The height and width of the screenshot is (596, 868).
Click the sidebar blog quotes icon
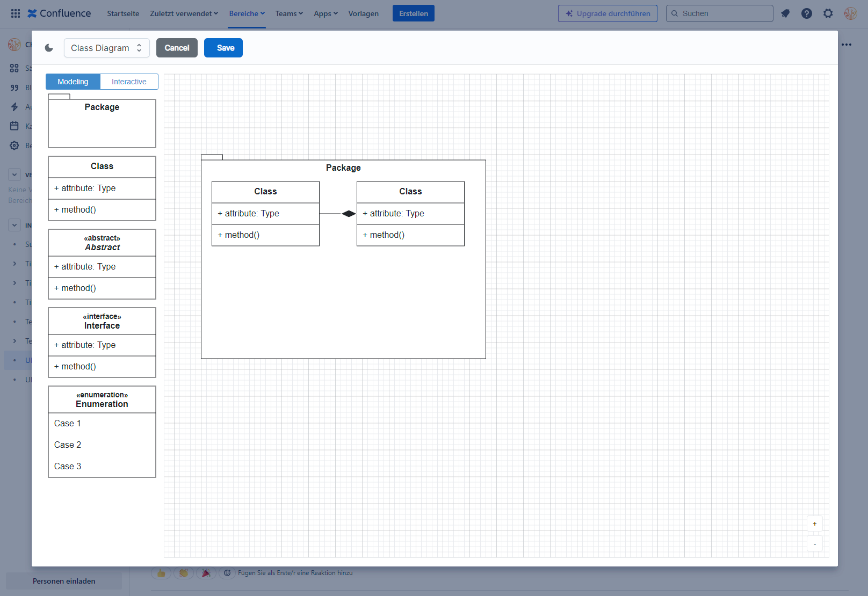[x=15, y=88]
